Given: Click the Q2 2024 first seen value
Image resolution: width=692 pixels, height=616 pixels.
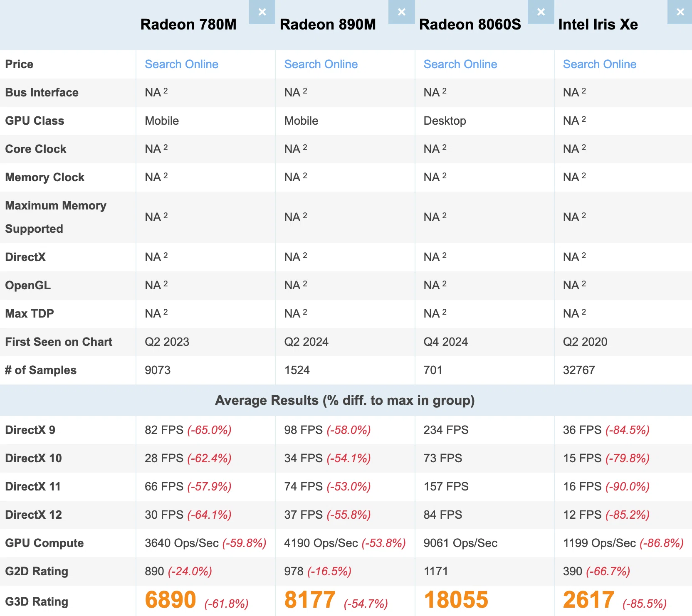Looking at the screenshot, I should 306,342.
